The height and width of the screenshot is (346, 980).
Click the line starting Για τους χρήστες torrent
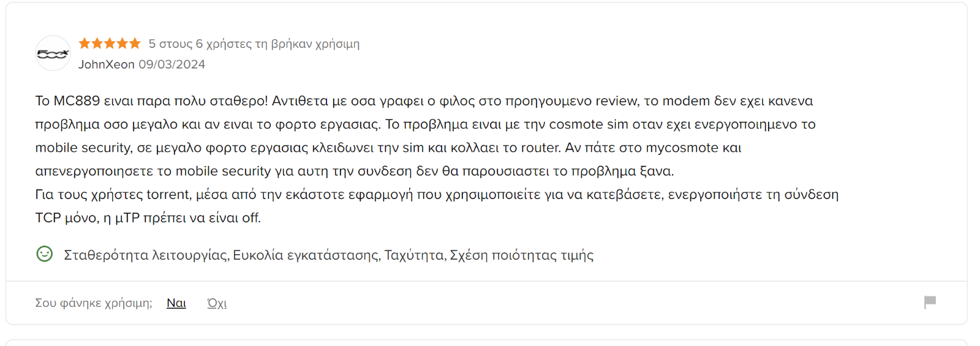point(437,195)
